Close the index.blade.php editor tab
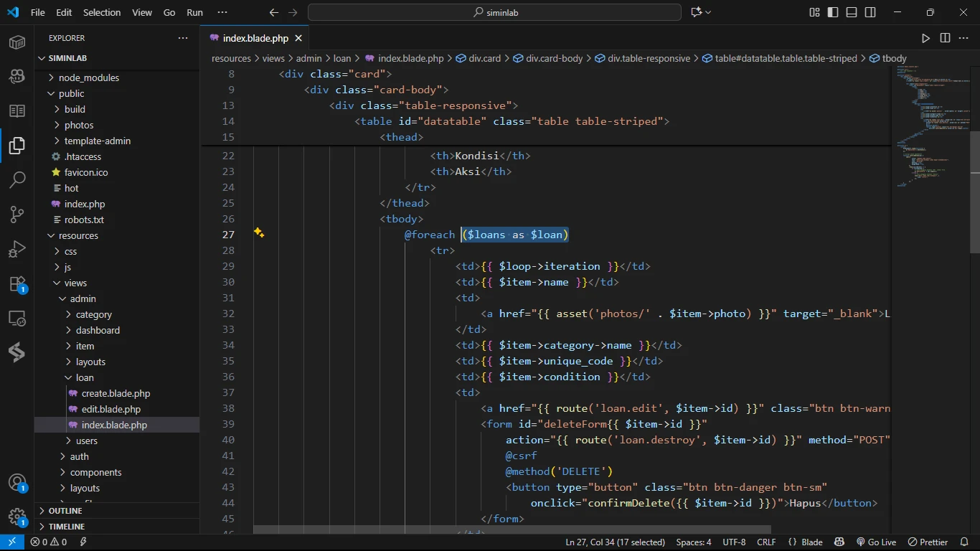This screenshot has height=551, width=980. 298,38
